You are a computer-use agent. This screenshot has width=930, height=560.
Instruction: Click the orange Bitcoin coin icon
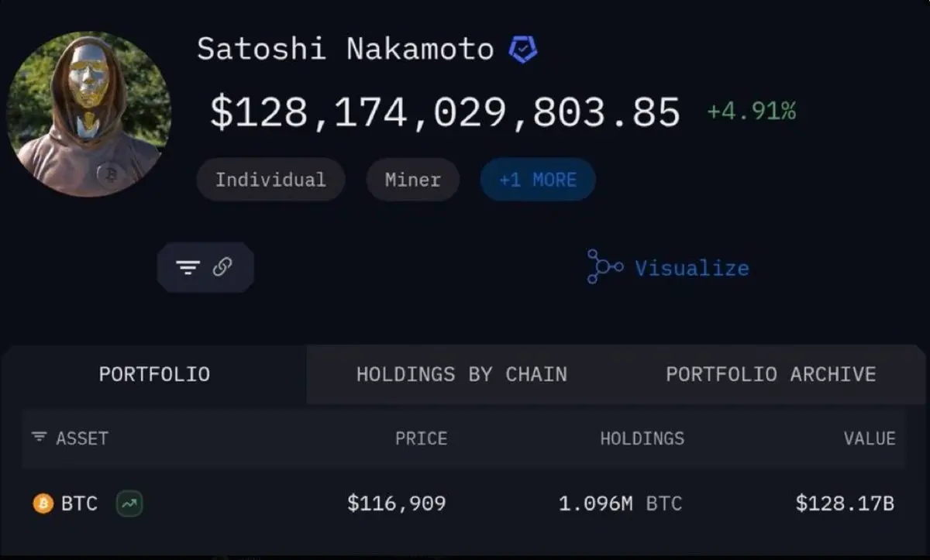pyautogui.click(x=43, y=504)
